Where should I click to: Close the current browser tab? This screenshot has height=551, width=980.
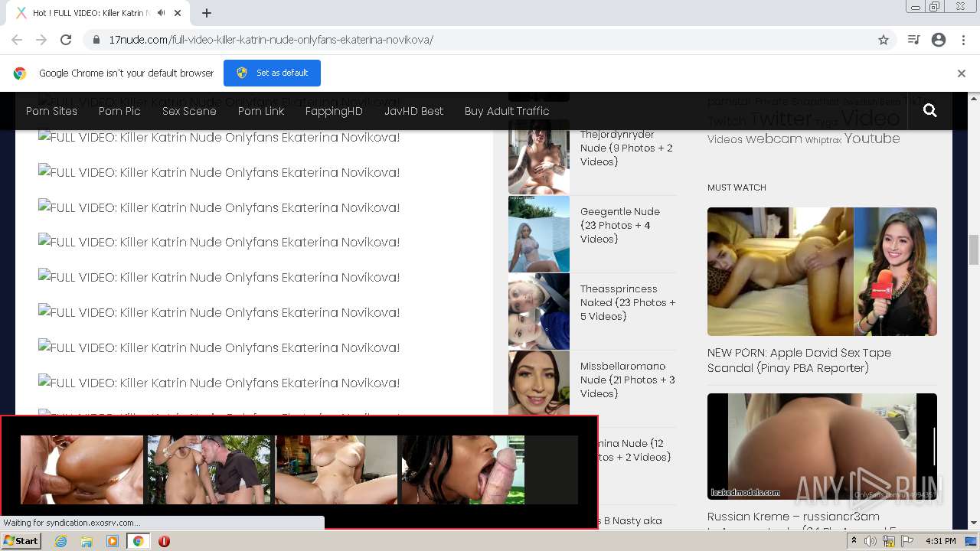click(x=178, y=13)
